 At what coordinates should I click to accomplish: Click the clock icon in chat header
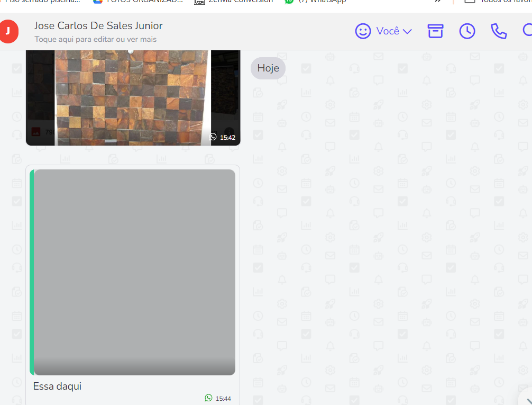467,31
